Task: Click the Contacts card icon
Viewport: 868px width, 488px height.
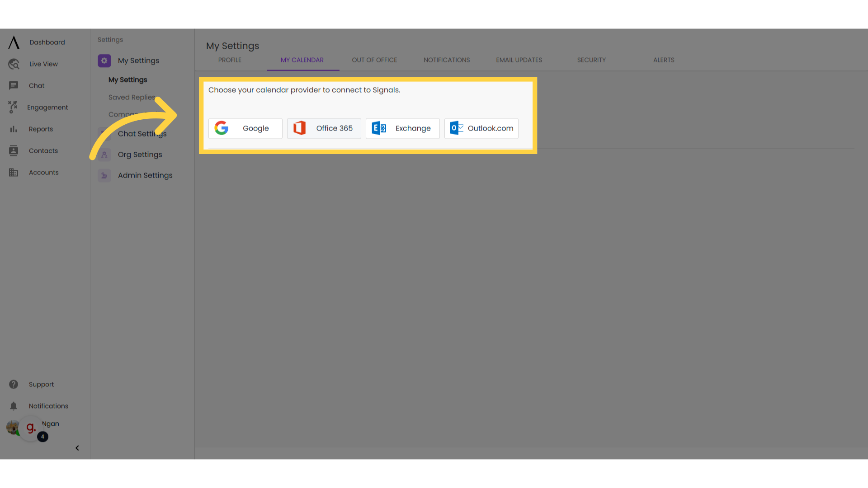Action: click(x=14, y=151)
